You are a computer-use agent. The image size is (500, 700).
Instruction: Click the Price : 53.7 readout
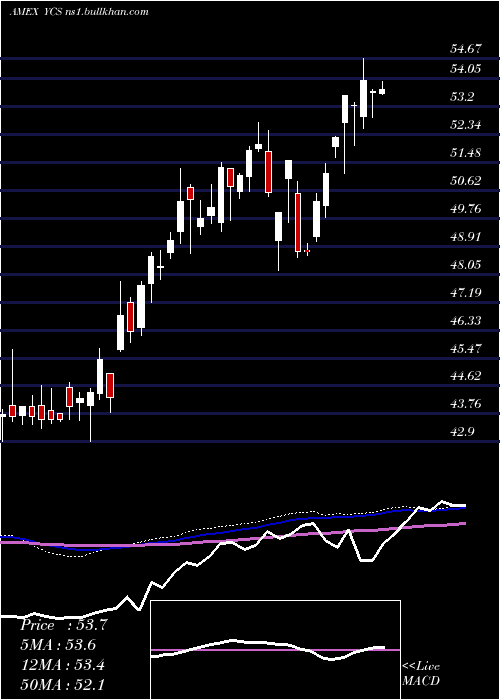click(63, 625)
